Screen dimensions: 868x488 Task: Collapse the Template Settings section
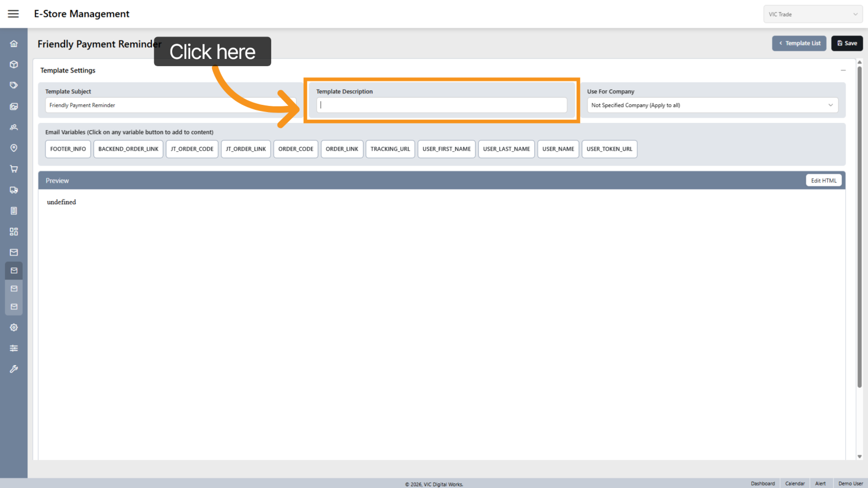pos(843,70)
